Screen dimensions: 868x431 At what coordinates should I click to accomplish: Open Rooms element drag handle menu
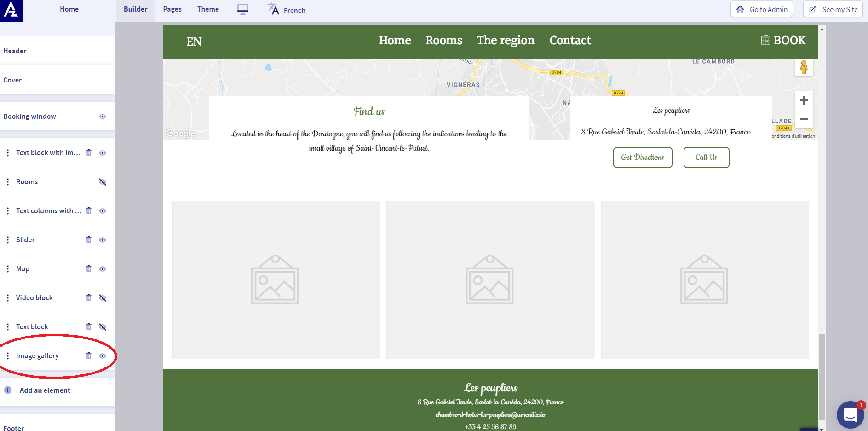point(8,182)
